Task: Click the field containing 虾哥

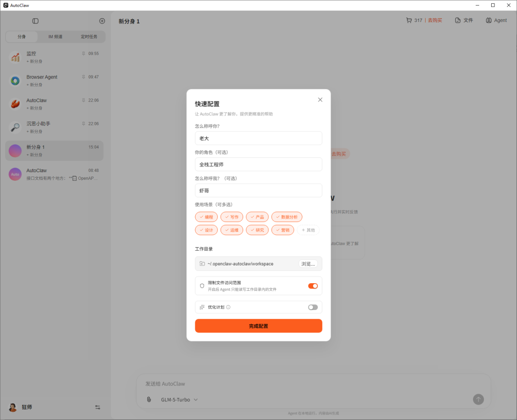Action: pyautogui.click(x=258, y=190)
